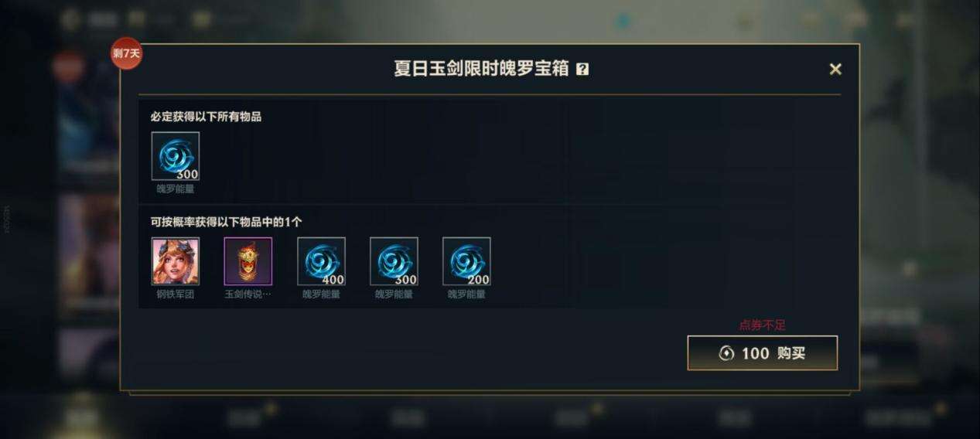Choose the 魄罗能量 300 icon in probability row
The image size is (980, 439).
coord(394,261)
